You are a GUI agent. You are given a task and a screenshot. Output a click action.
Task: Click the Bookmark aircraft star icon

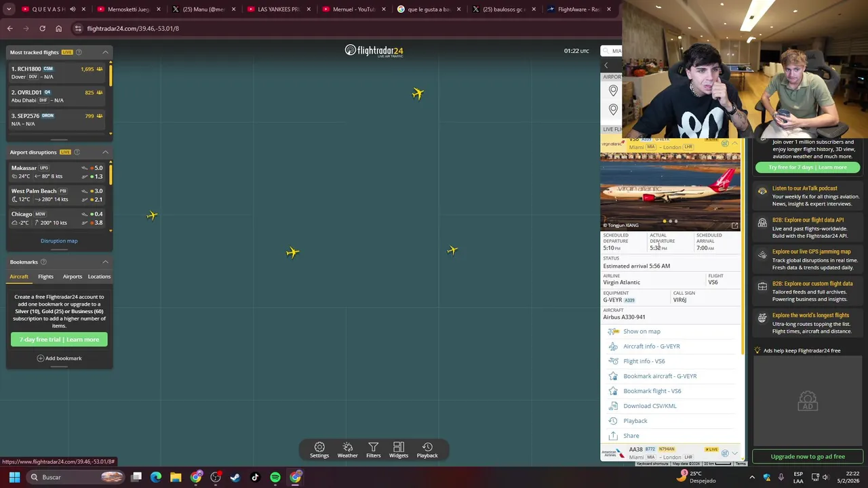pyautogui.click(x=613, y=376)
